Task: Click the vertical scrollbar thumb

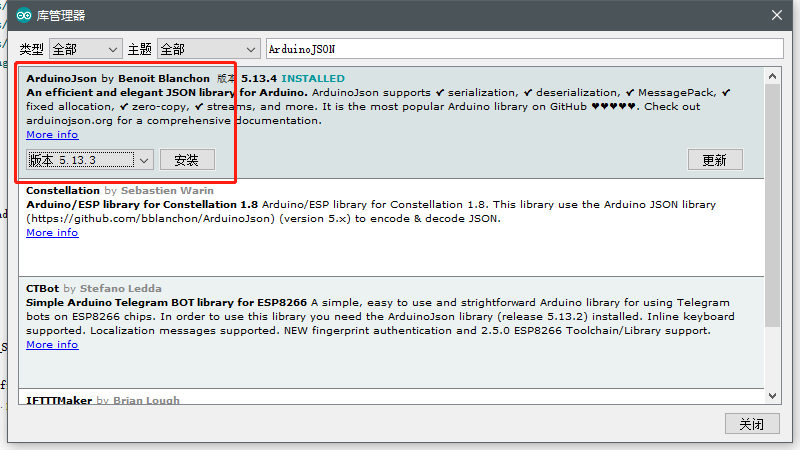Action: [772, 206]
